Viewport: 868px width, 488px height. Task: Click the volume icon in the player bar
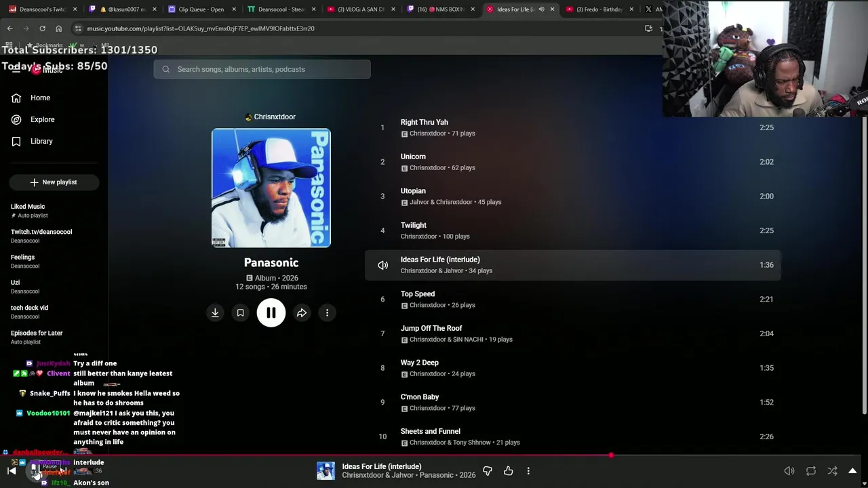(789, 470)
